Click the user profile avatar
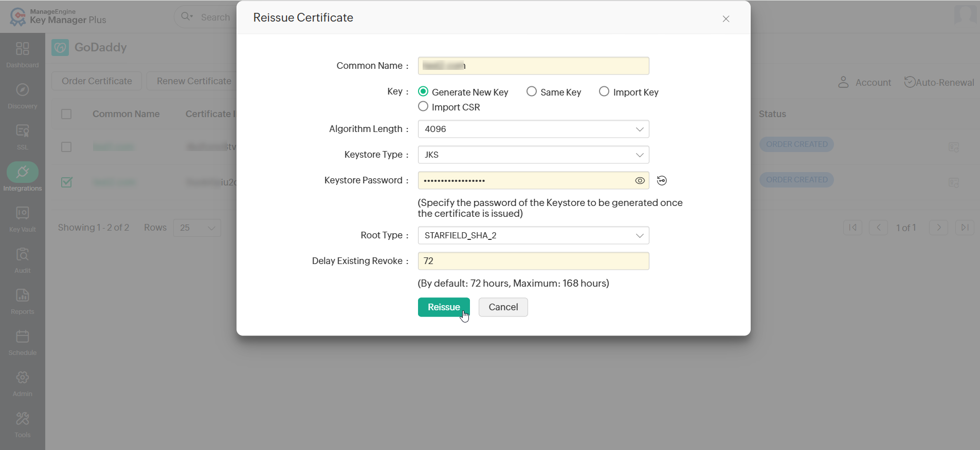The height and width of the screenshot is (450, 980). pyautogui.click(x=965, y=14)
